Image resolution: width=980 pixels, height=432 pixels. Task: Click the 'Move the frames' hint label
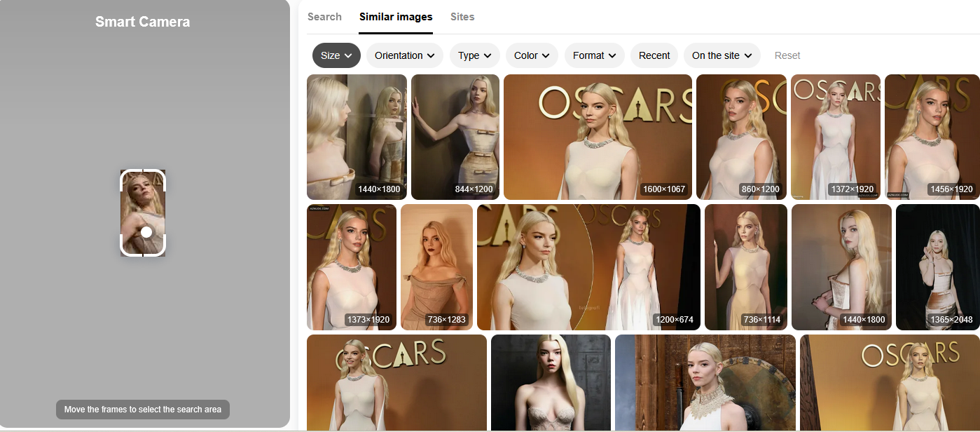coord(143,410)
